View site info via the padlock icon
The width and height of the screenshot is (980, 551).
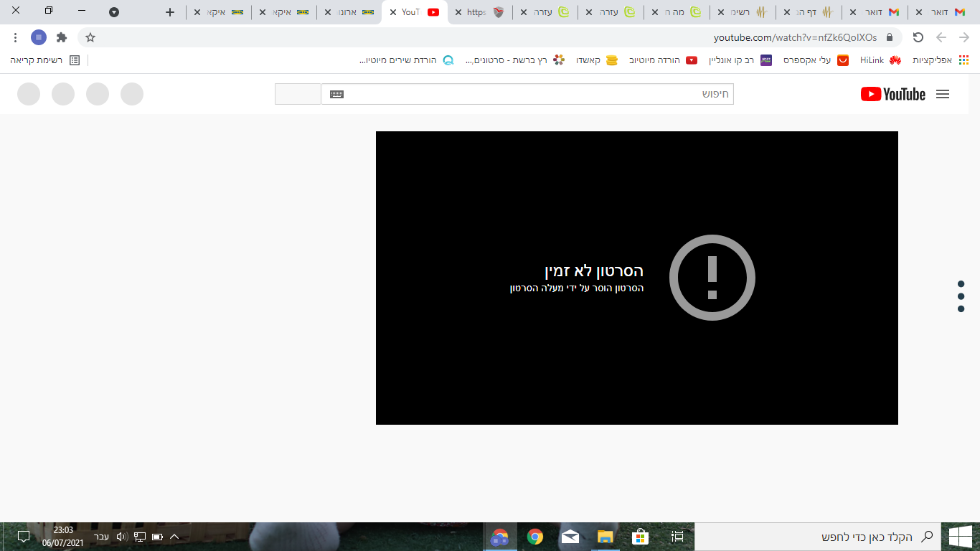coord(890,37)
